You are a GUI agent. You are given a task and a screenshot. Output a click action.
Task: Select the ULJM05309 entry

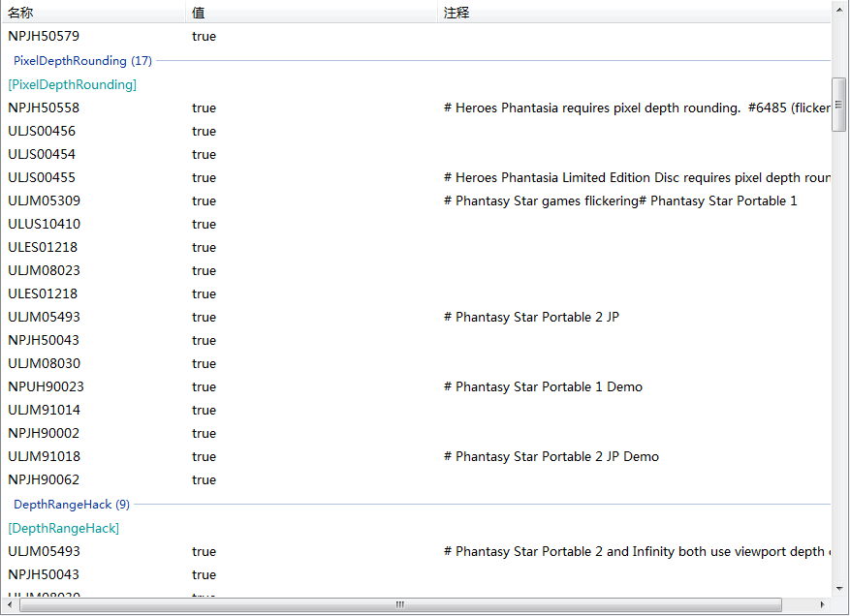44,201
